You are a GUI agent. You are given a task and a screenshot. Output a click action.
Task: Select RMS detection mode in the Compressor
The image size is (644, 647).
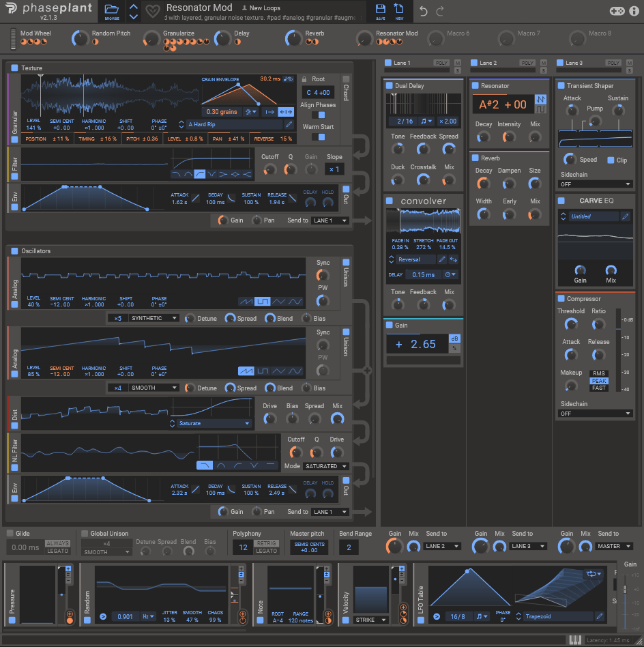pos(599,373)
